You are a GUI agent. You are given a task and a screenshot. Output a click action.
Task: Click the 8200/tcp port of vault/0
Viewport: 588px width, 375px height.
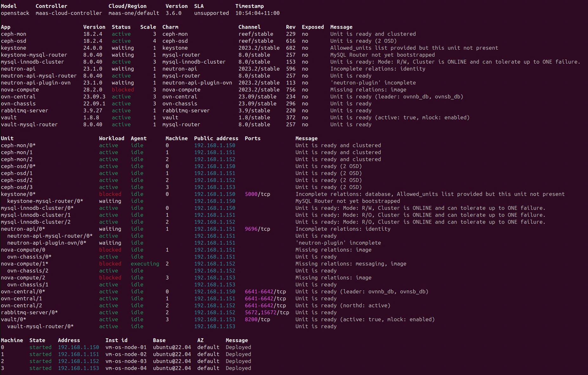257,319
